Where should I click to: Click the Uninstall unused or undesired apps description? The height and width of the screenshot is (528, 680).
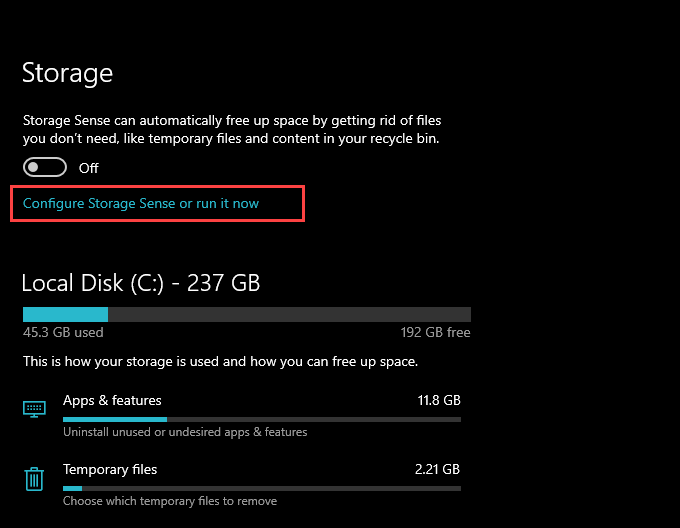185,432
